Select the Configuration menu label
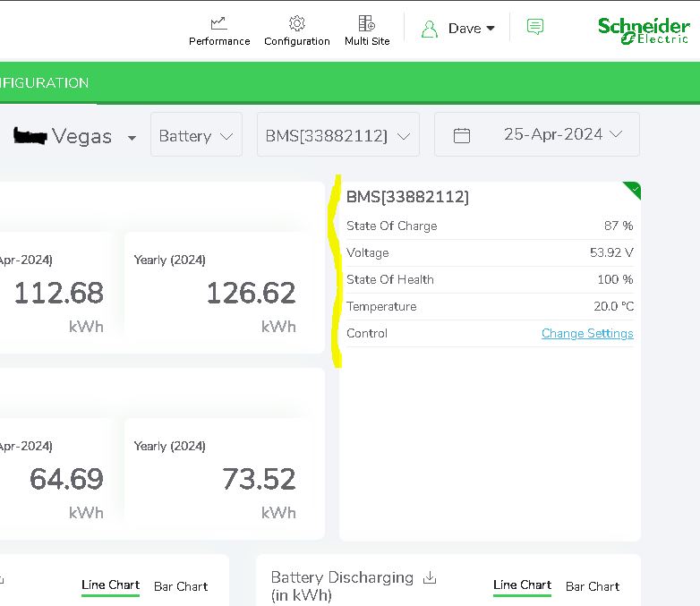Screen dimensions: 700x606 (297, 41)
